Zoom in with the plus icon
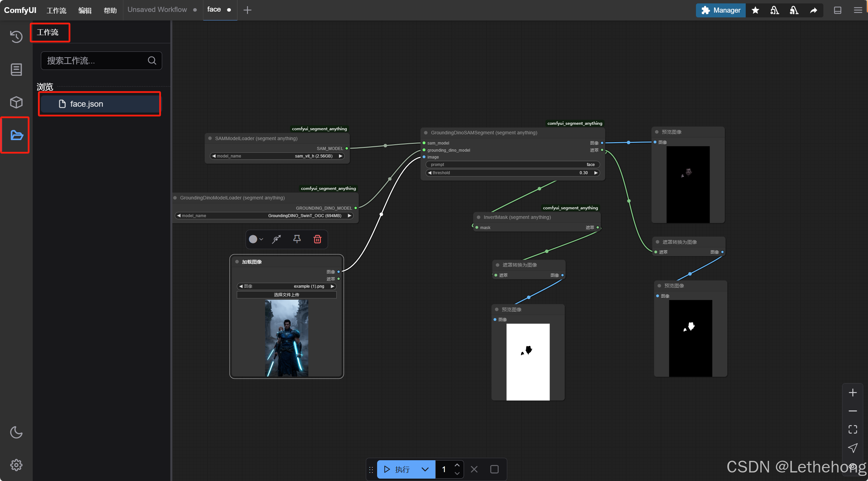 coord(852,393)
